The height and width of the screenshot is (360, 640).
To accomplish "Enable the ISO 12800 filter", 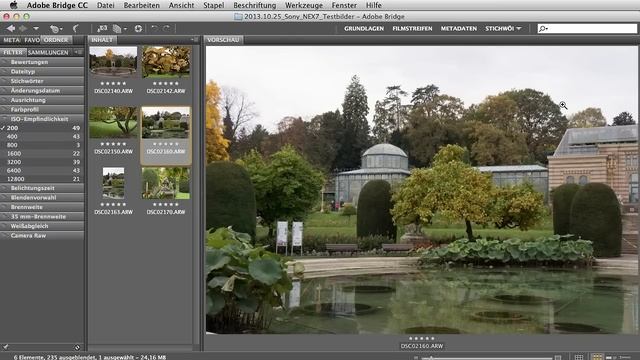I will coord(42,179).
